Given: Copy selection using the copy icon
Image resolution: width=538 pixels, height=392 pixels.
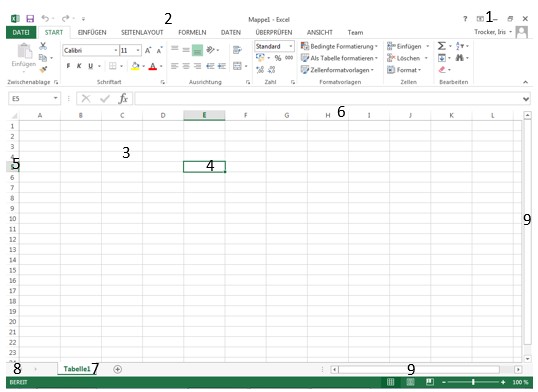Looking at the screenshot, I should (x=43, y=58).
